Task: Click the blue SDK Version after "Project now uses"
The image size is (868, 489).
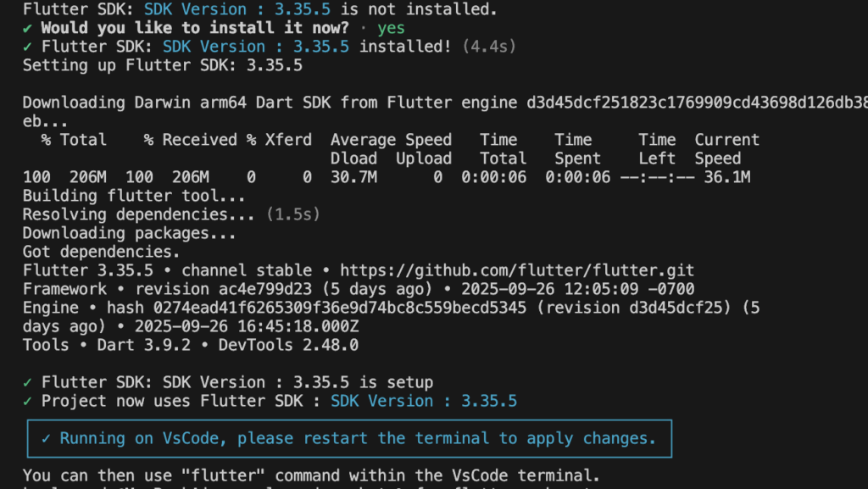Action: coord(424,401)
